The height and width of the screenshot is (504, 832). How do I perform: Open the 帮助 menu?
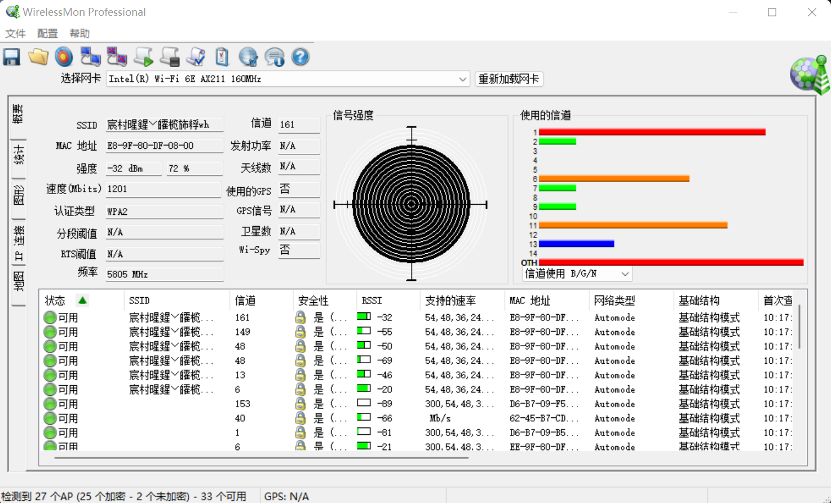click(x=80, y=33)
